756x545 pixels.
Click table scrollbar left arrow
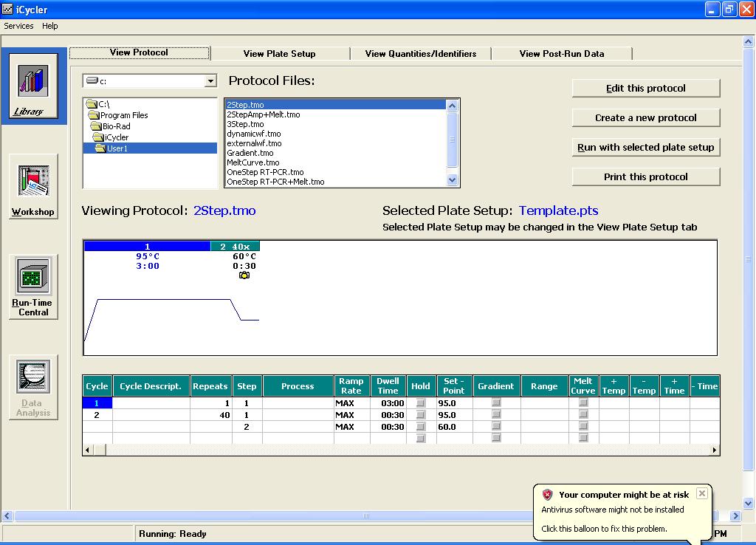click(x=87, y=450)
